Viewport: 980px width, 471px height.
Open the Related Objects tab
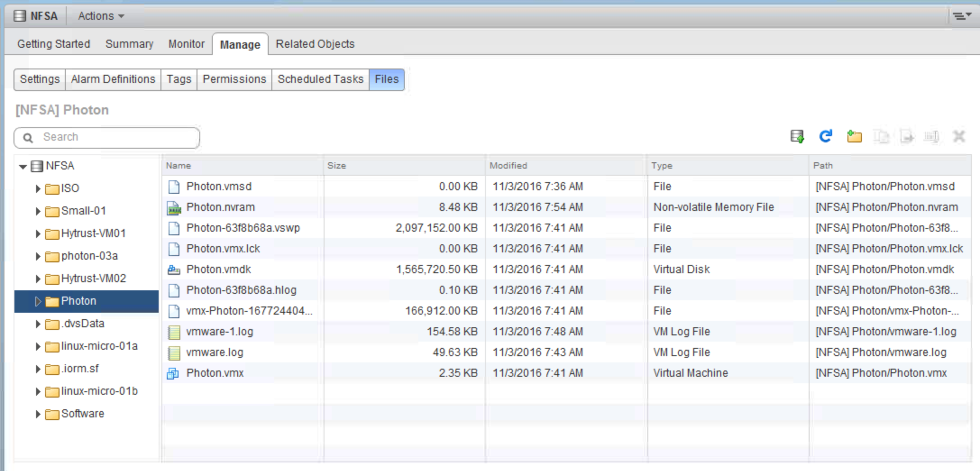(315, 44)
